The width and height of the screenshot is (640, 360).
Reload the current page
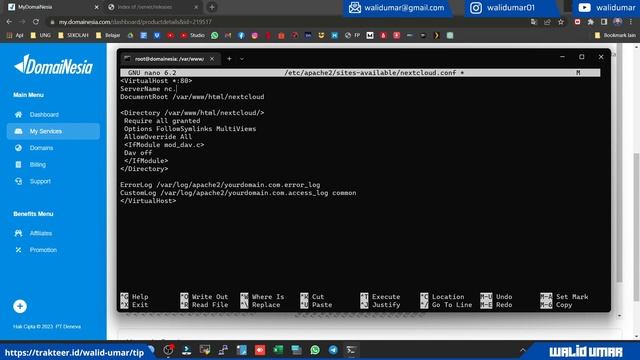pos(36,22)
